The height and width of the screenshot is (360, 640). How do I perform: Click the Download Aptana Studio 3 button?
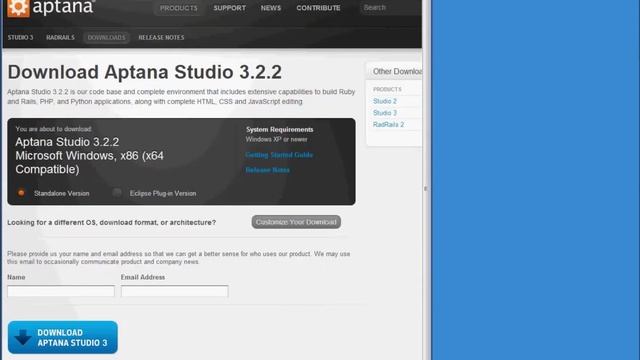pyautogui.click(x=63, y=337)
